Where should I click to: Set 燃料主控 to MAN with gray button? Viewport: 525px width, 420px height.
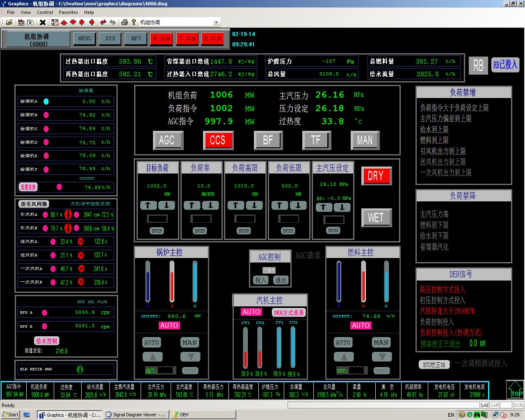coord(381,342)
